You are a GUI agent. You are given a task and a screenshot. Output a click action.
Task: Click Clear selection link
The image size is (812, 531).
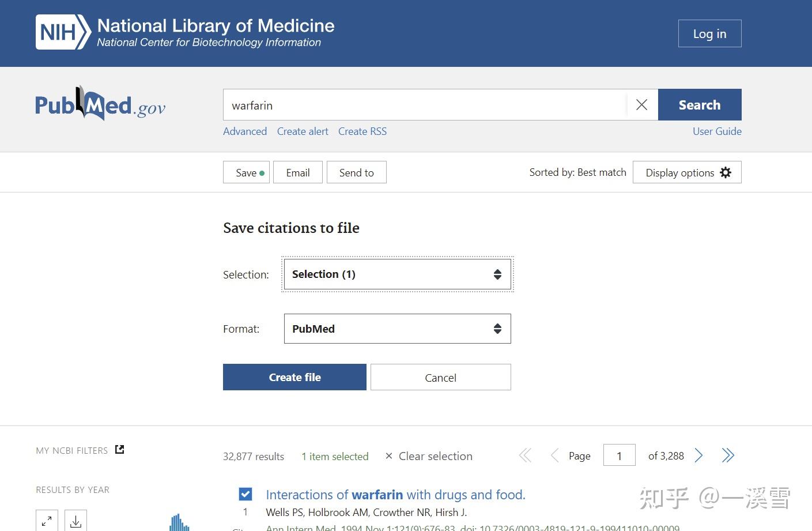coord(429,456)
